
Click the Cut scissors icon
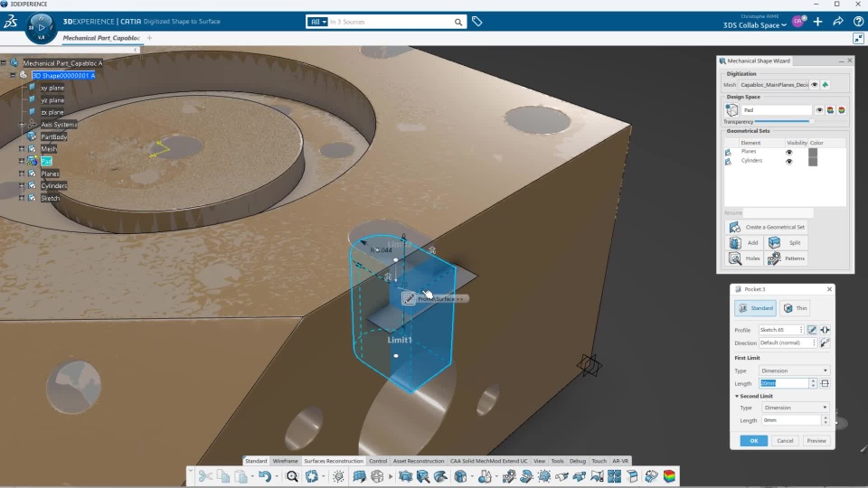(205, 476)
